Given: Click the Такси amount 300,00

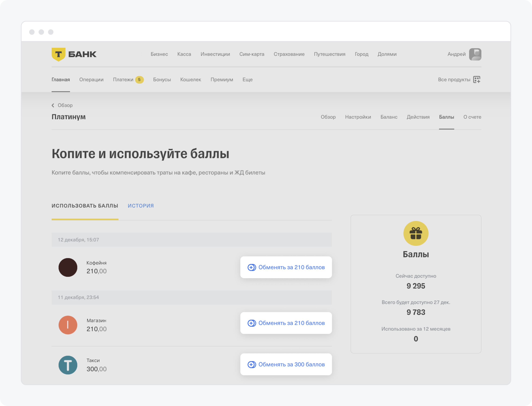Looking at the screenshot, I should coord(96,369).
